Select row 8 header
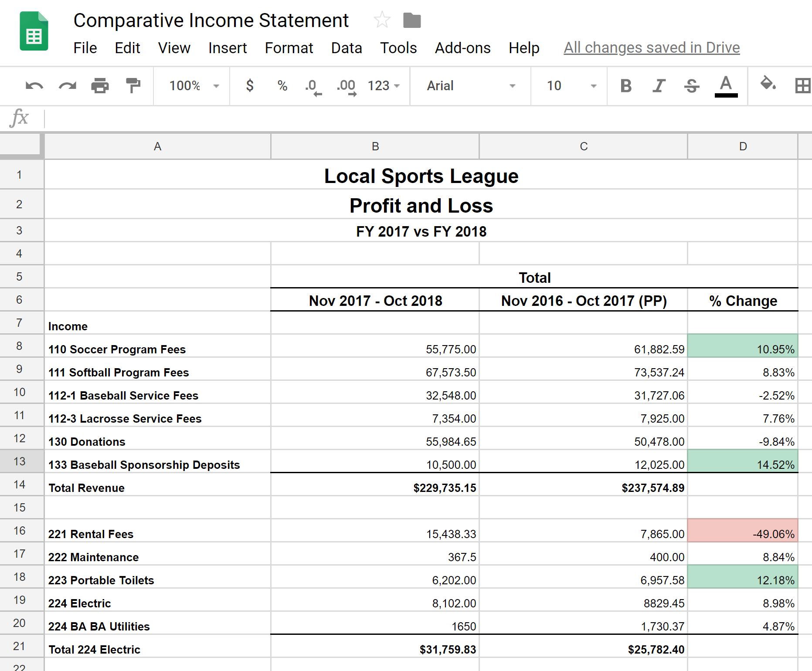This screenshot has width=812, height=671. coord(22,346)
